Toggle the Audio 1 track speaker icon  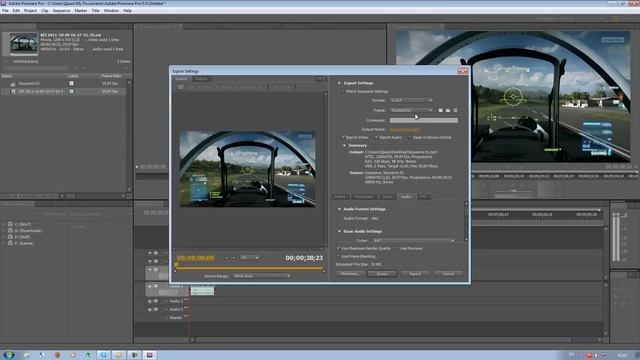click(x=149, y=287)
